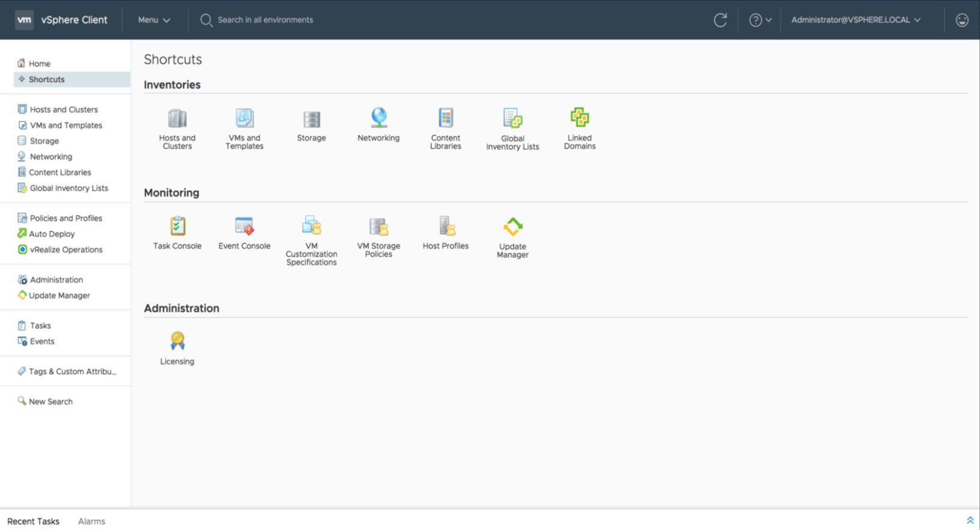This screenshot has width=980, height=530.
Task: Click the vm logo in header
Action: pos(24,20)
